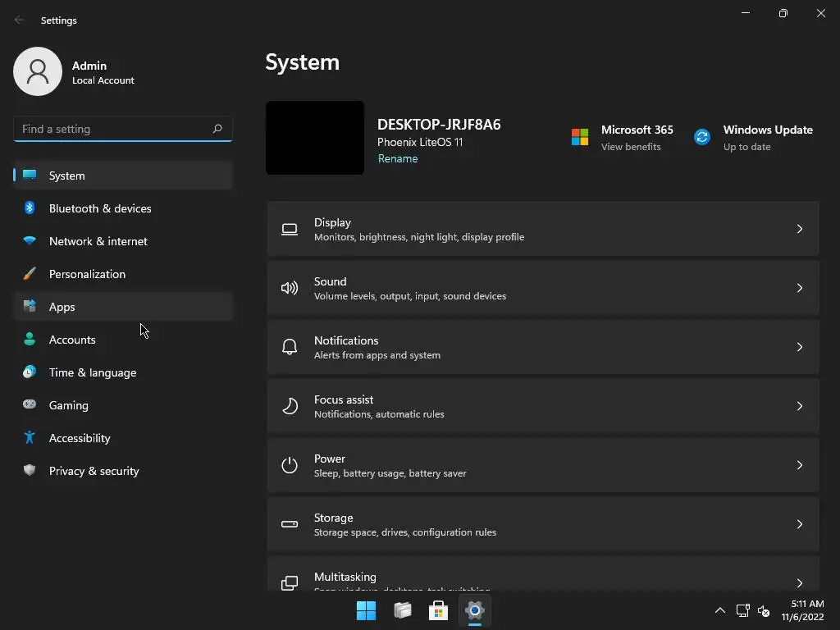Click the desktop preview thumbnail

pyautogui.click(x=315, y=138)
